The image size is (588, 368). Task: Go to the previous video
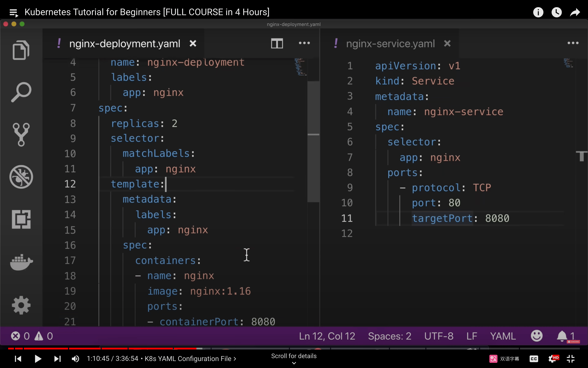pos(18,359)
